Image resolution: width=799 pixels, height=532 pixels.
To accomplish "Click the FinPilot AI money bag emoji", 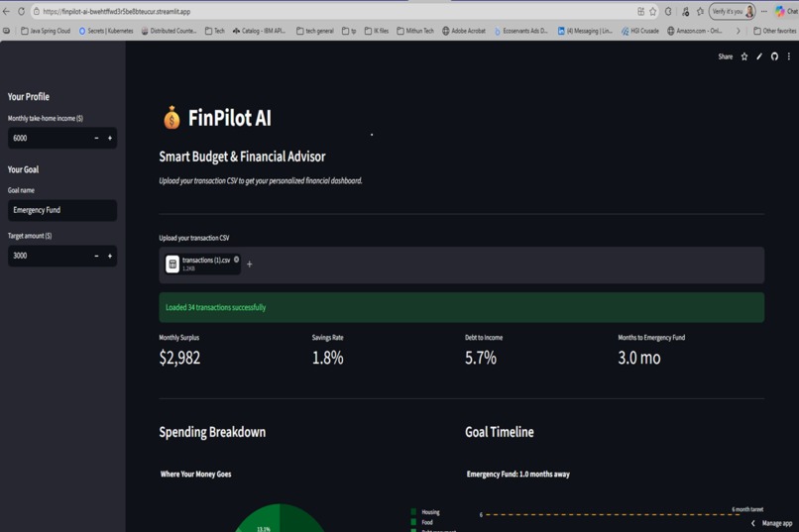I will coord(171,118).
